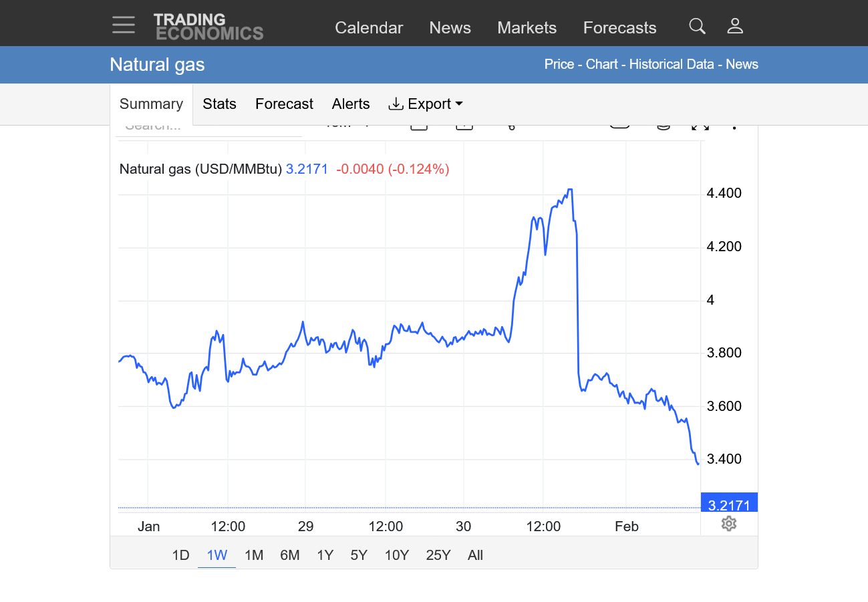The width and height of the screenshot is (868, 602).
Task: Switch chart range to 1M
Action: point(254,555)
